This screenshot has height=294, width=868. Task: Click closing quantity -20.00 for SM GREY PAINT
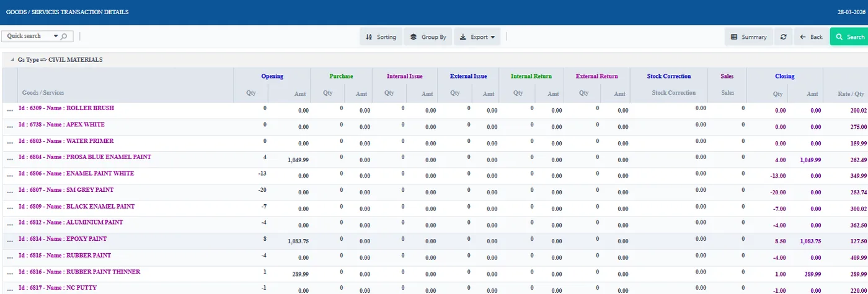tap(777, 192)
